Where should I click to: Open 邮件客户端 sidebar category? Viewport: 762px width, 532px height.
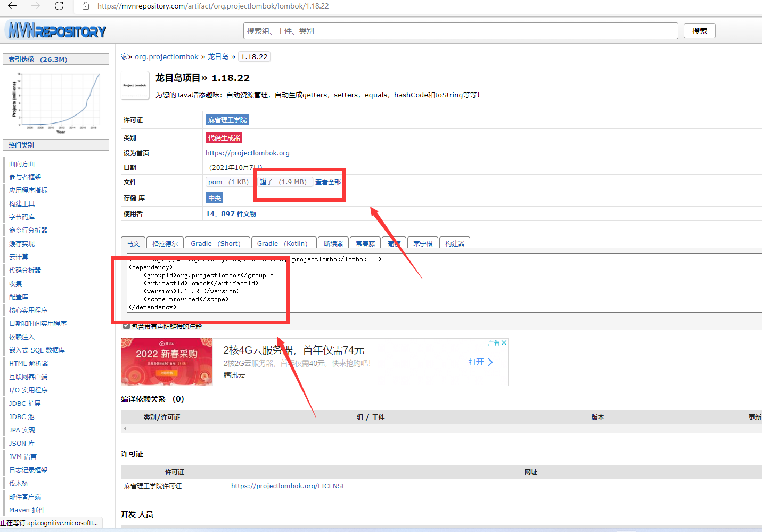click(x=25, y=496)
